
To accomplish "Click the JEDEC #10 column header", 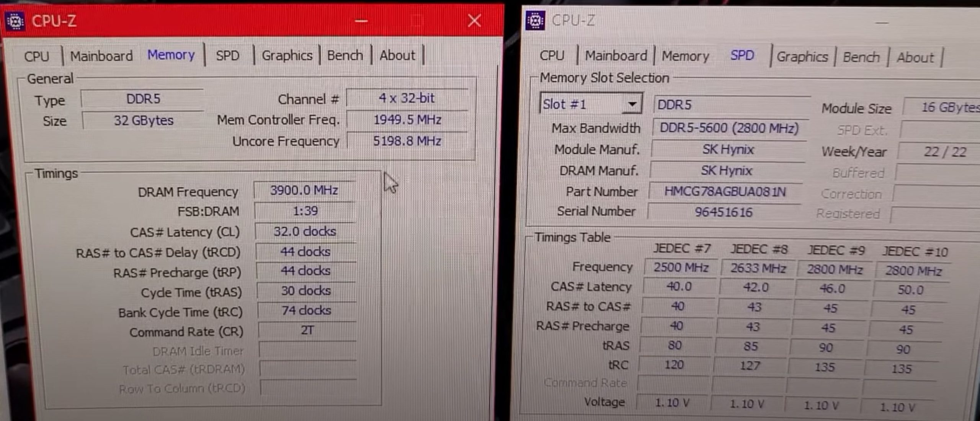I will click(x=915, y=252).
